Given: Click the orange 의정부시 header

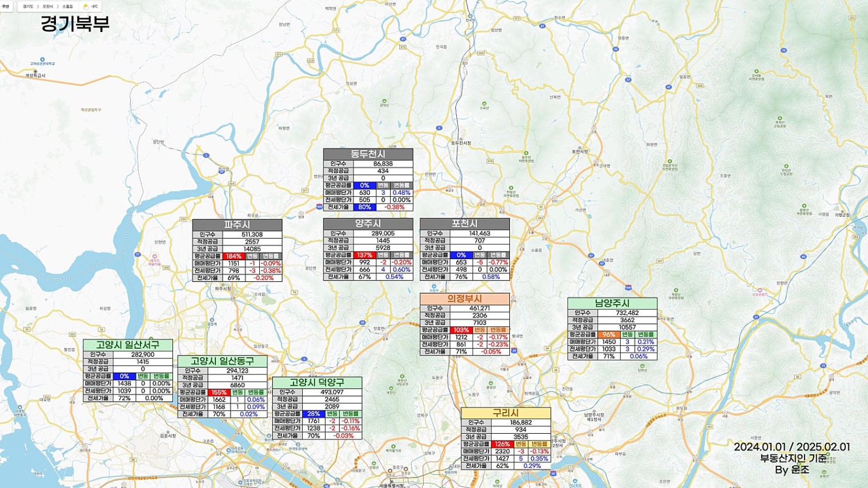Looking at the screenshot, I should [x=464, y=299].
